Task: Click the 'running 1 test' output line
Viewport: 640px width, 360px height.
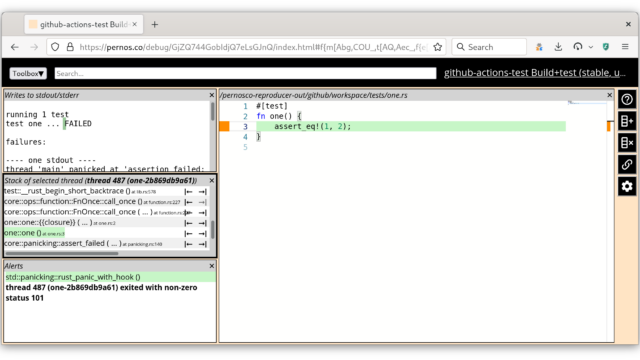Action: [x=37, y=114]
